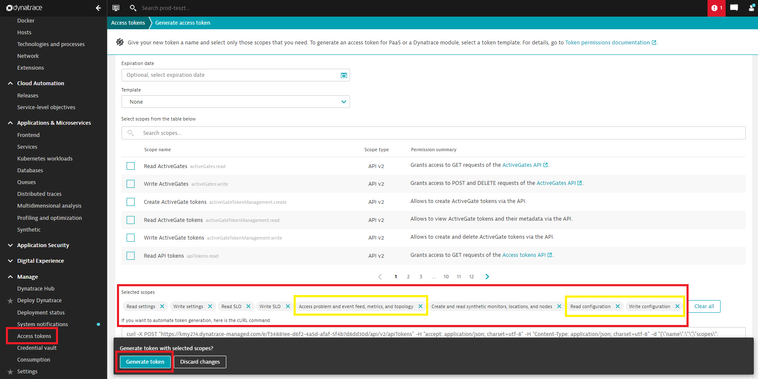758x379 pixels.
Task: Open Releases in sidebar
Action: pyautogui.click(x=28, y=95)
